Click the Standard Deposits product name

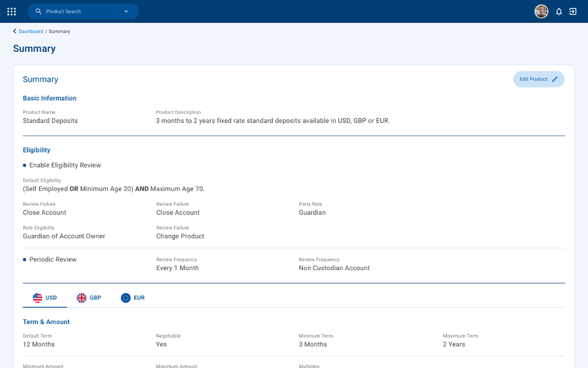click(50, 121)
